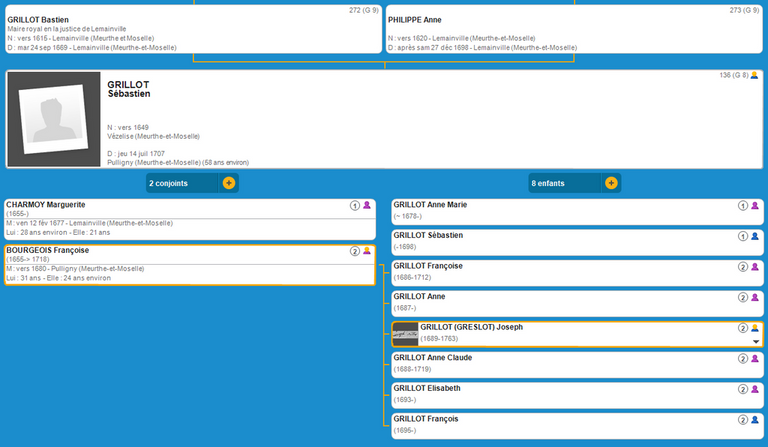
Task: Expand the GRILLOT (GRESLOT) Joseph dropdown arrow
Action: pos(756,341)
